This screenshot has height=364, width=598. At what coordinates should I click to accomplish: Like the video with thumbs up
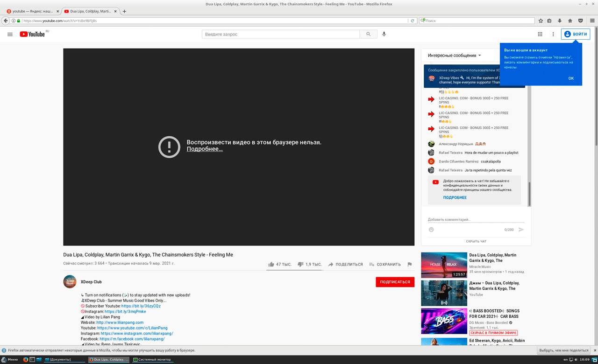(x=271, y=264)
